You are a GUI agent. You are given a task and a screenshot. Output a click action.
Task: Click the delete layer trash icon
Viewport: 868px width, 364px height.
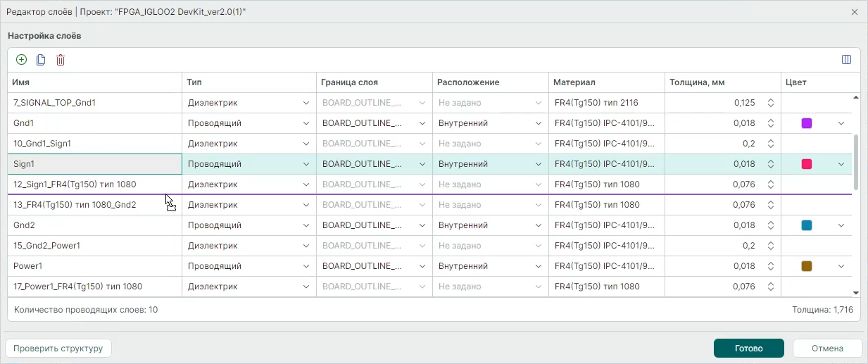click(x=61, y=60)
